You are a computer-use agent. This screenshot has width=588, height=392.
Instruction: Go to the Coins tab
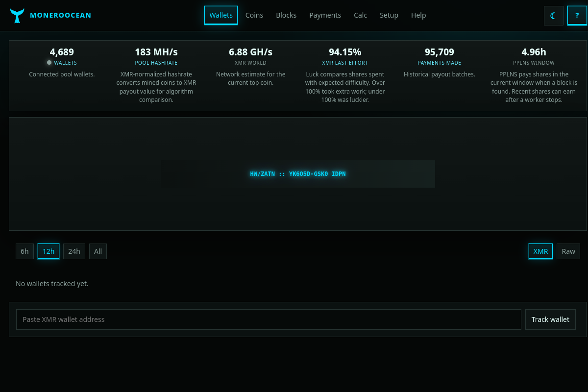(254, 15)
